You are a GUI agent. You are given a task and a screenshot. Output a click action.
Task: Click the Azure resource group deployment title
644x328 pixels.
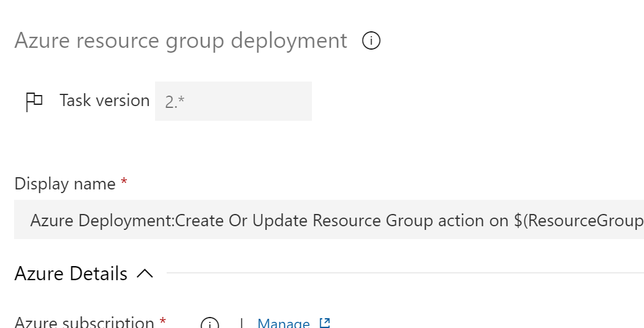tap(181, 40)
